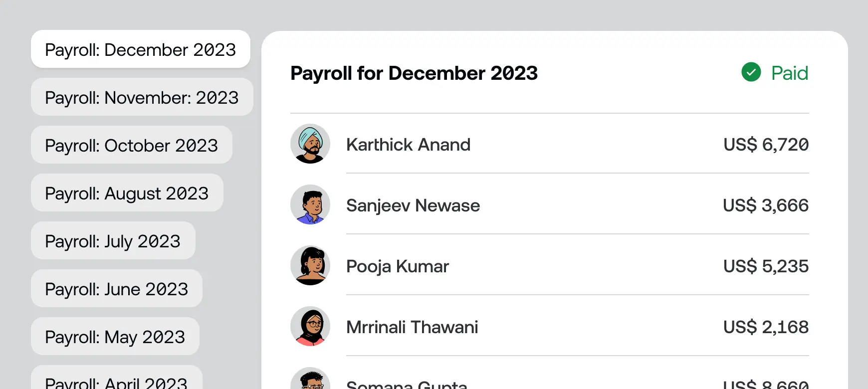Click Pooja Kumar's avatar
The image size is (868, 389).
310,266
